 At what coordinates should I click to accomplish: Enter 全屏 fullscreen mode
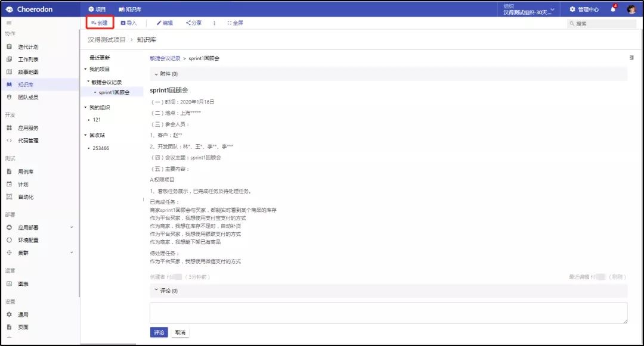(x=236, y=23)
